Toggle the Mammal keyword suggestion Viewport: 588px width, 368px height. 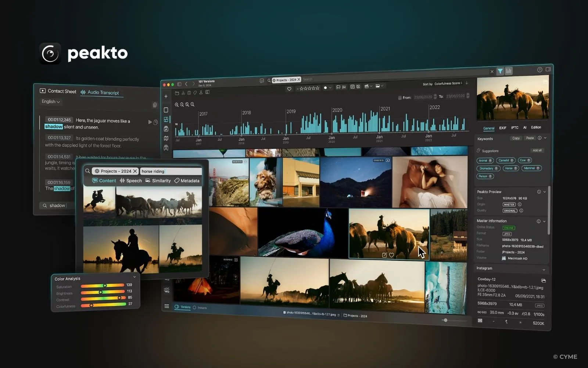pos(531,168)
